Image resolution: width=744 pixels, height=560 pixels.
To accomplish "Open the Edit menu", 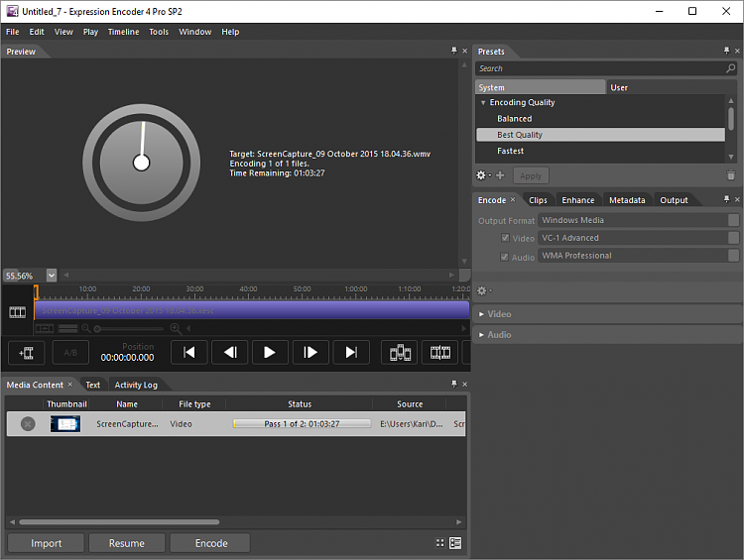I will pyautogui.click(x=37, y=32).
